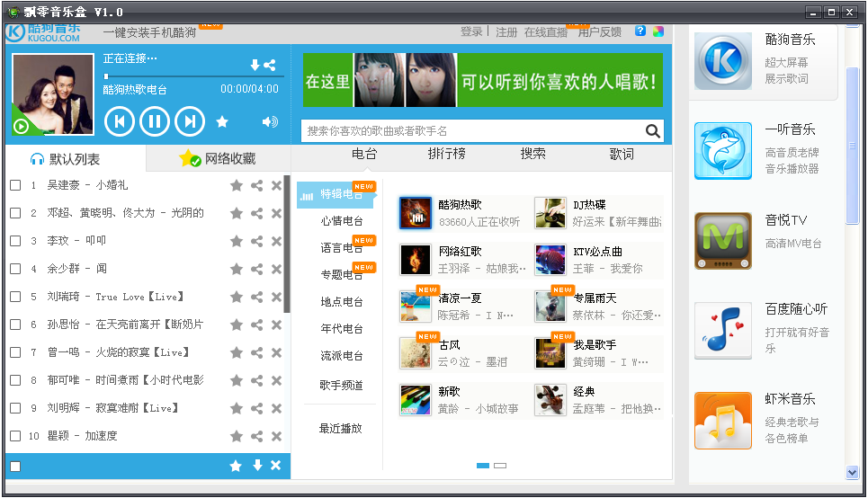Tick checkbox for 刘瑞琦 - True Love

pyautogui.click(x=15, y=298)
